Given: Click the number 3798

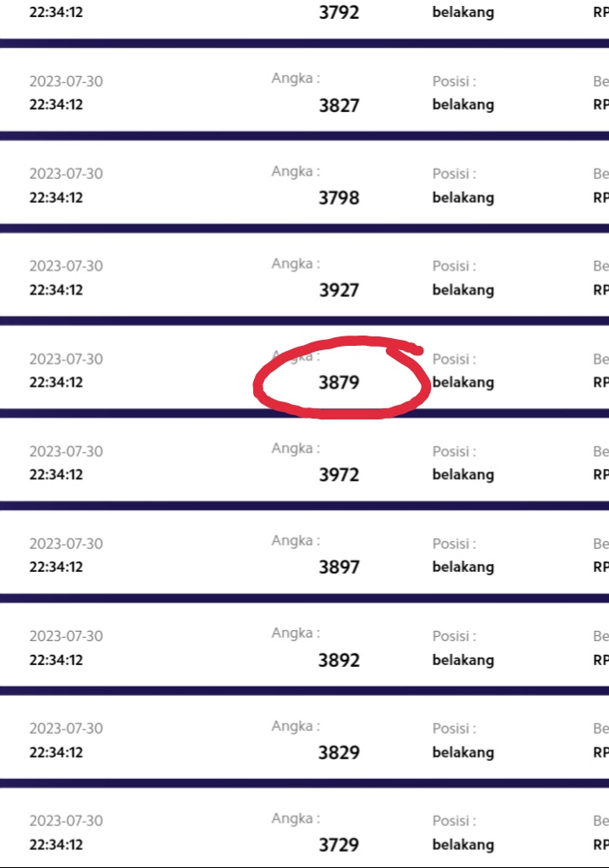Looking at the screenshot, I should point(339,198).
